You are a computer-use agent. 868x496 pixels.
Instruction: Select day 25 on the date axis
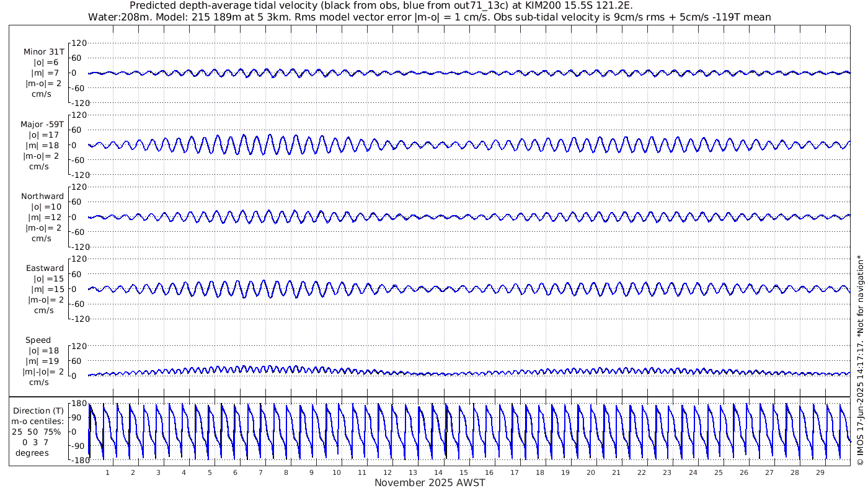coord(718,472)
